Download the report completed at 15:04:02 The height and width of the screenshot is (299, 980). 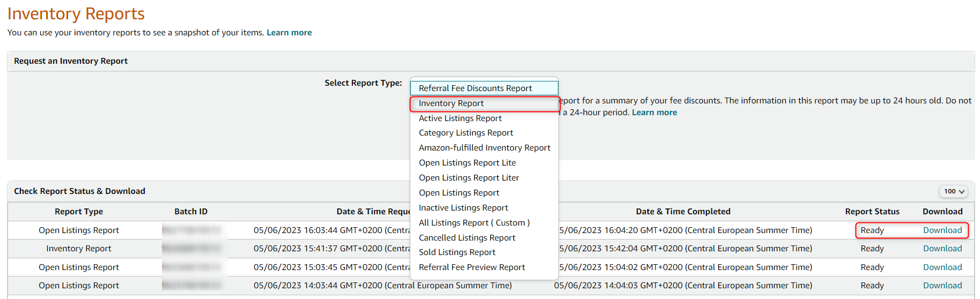click(x=942, y=267)
